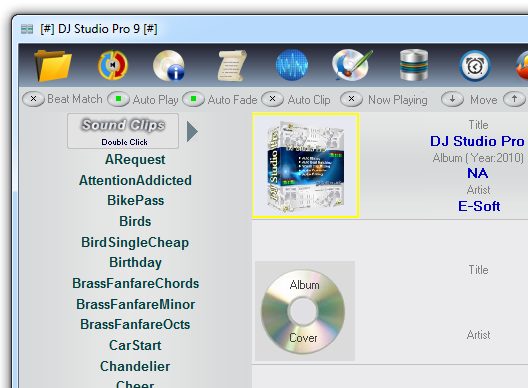
Task: Click the blank Album Cover CD thumbnail
Action: pos(305,311)
